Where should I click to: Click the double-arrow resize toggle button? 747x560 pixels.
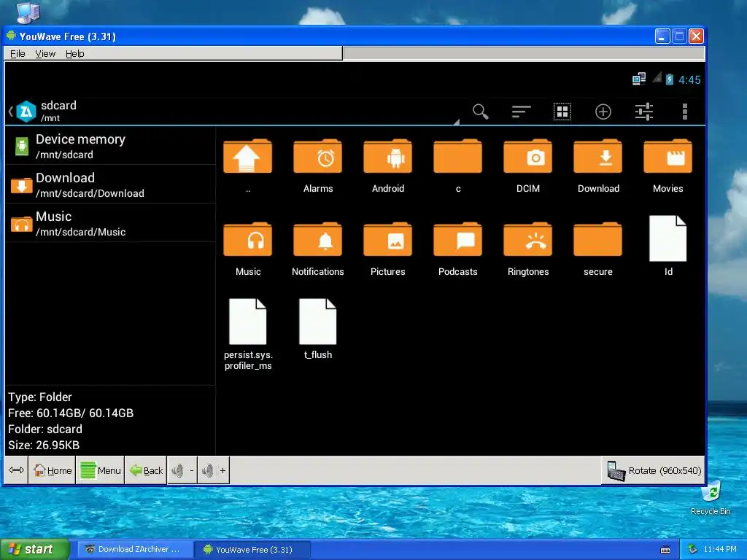[x=16, y=470]
